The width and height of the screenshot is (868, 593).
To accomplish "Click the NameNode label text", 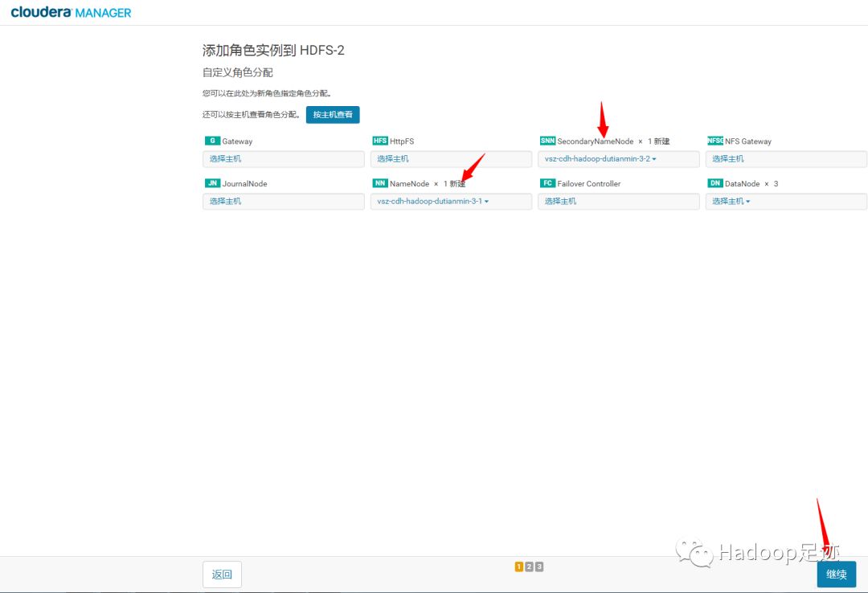I will (409, 183).
